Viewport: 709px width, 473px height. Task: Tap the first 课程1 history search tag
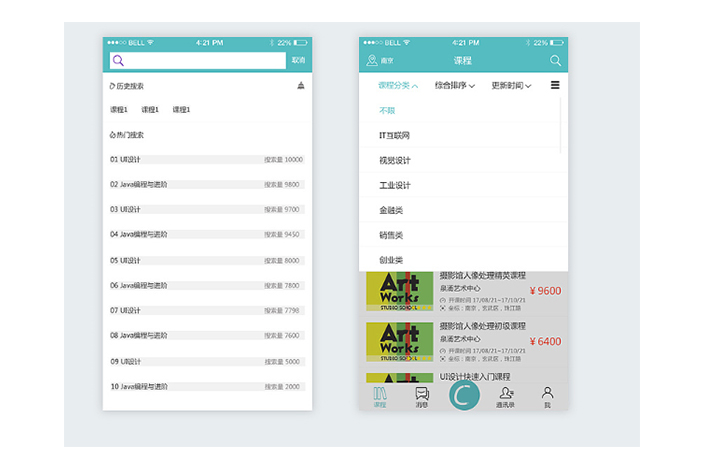pyautogui.click(x=119, y=109)
